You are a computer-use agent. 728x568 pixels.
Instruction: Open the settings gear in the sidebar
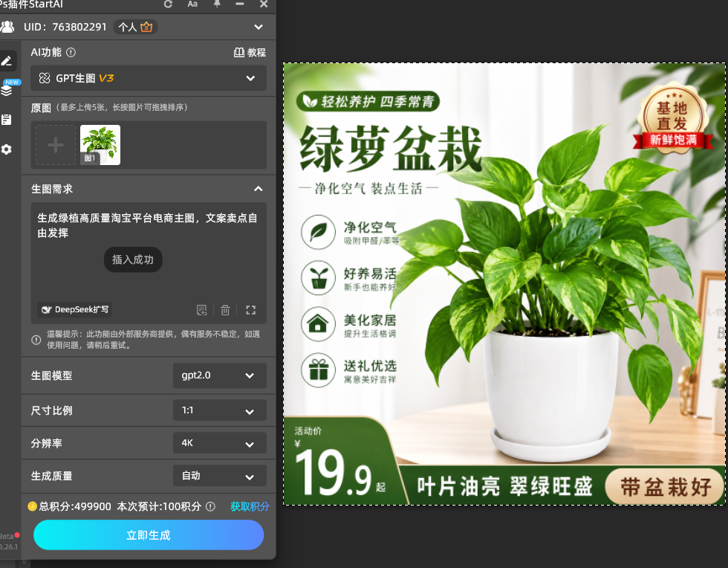7,149
